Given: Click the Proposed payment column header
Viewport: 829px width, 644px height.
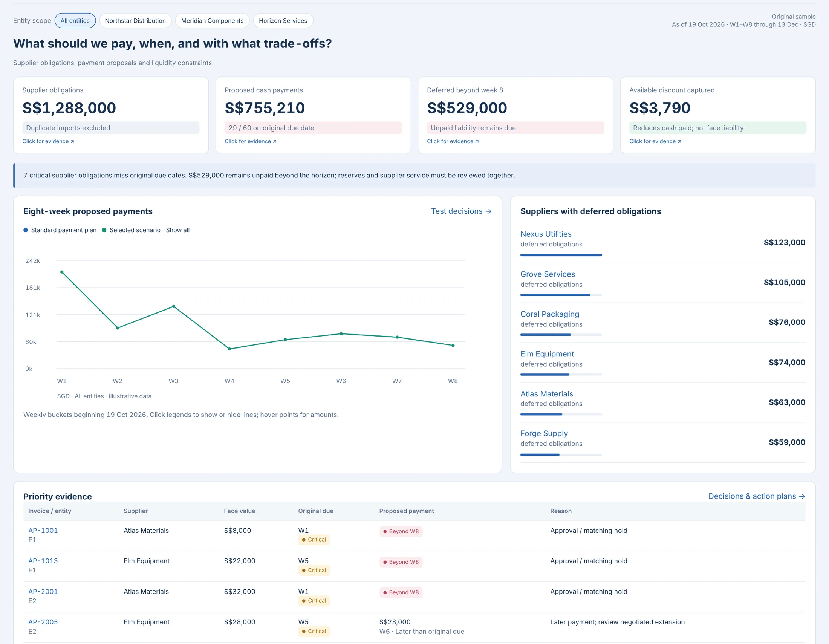Looking at the screenshot, I should pos(407,511).
